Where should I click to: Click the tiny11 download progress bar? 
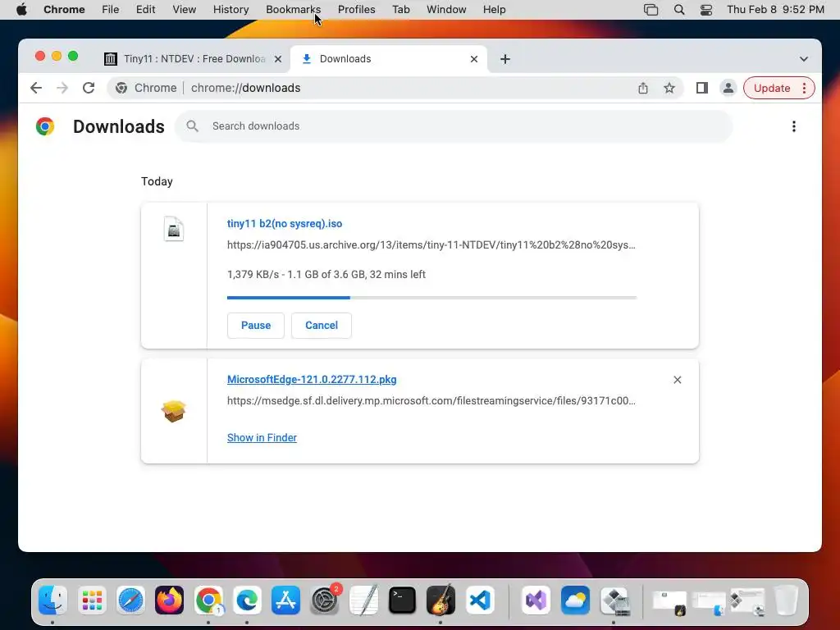(431, 297)
